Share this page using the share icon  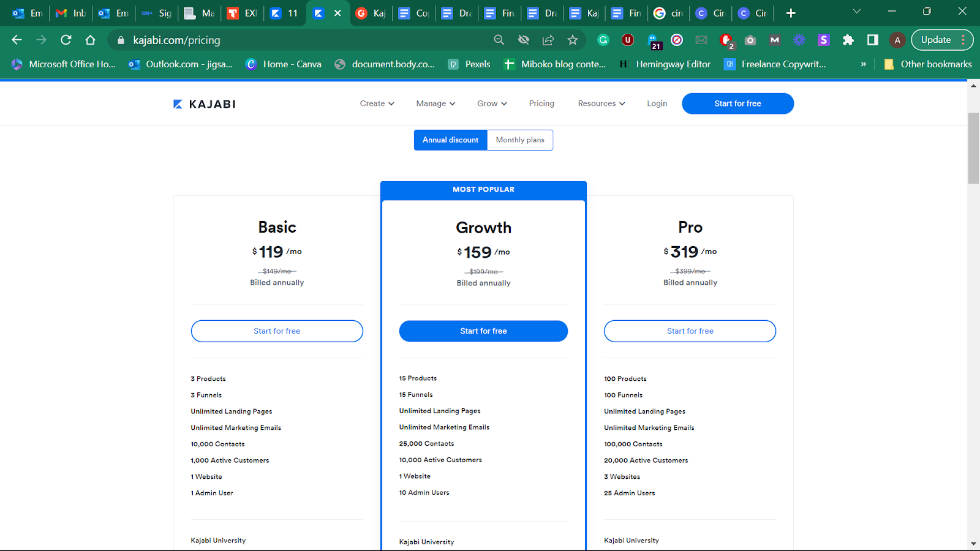548,40
